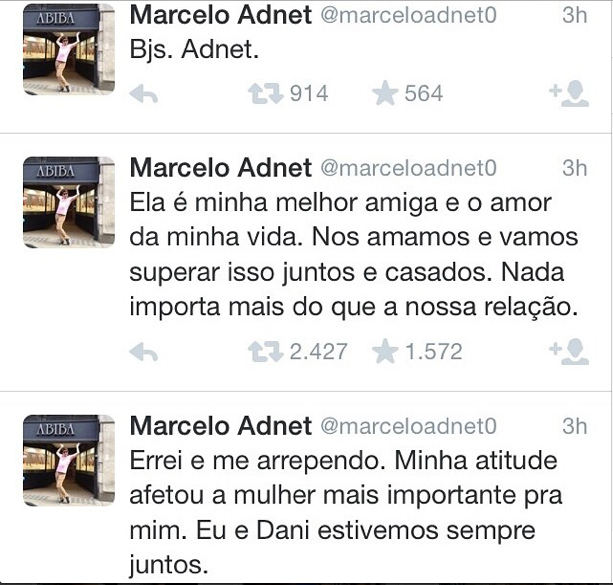
Task: Retweet the "Bjs. Adnet." tweet
Action: tap(263, 94)
